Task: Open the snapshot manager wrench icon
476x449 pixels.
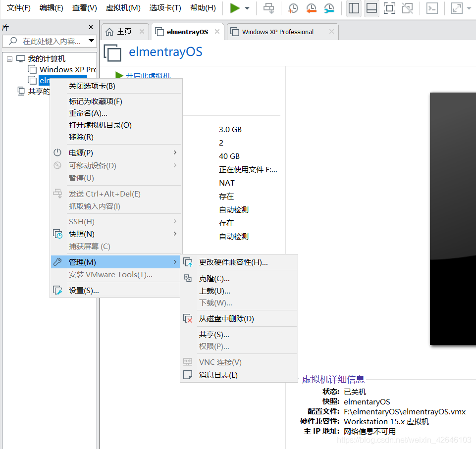Action: [331, 8]
